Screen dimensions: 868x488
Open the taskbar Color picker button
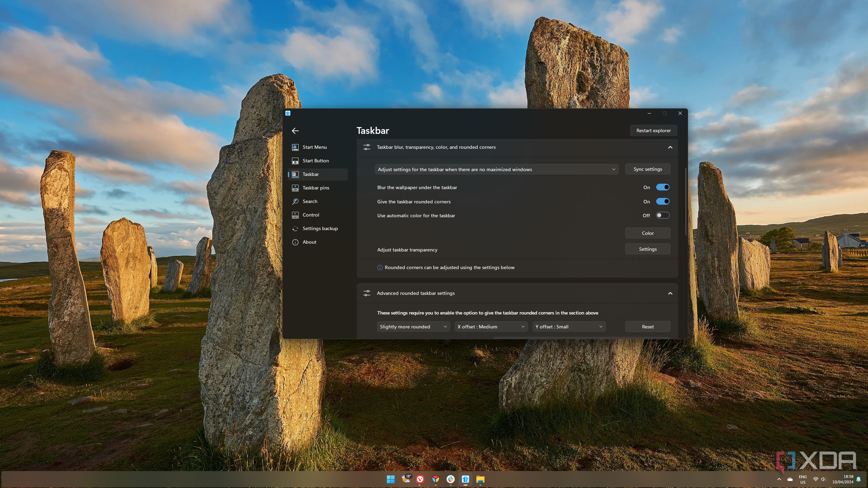(x=647, y=233)
